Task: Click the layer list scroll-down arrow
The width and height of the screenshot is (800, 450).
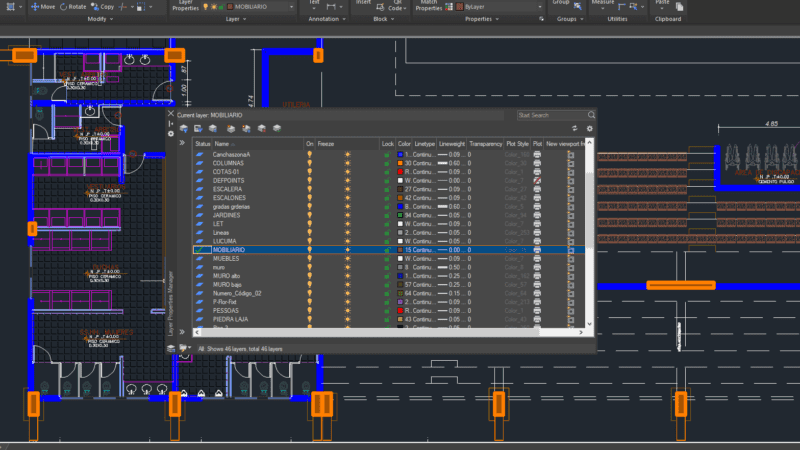Action: point(589,323)
